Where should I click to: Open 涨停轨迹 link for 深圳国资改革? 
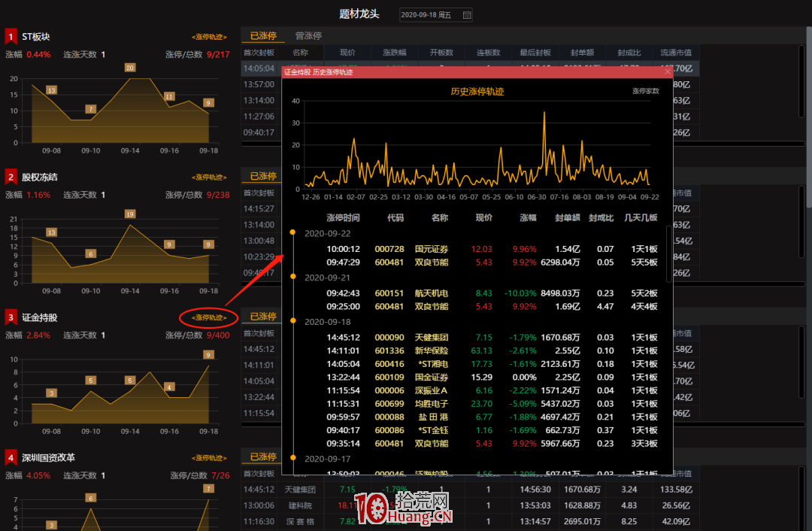[x=209, y=458]
